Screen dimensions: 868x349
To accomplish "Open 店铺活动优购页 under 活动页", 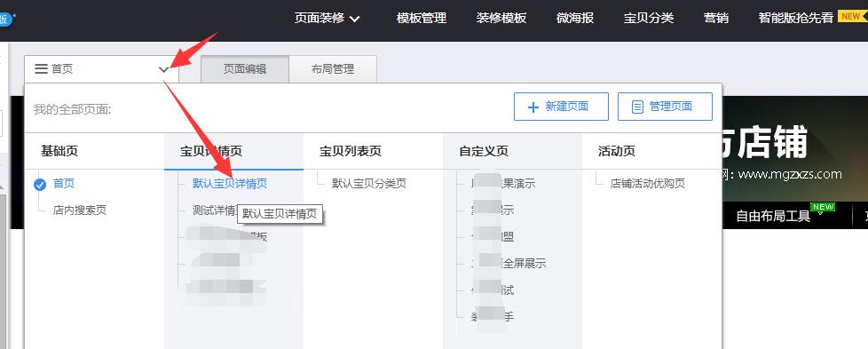I will tap(648, 183).
